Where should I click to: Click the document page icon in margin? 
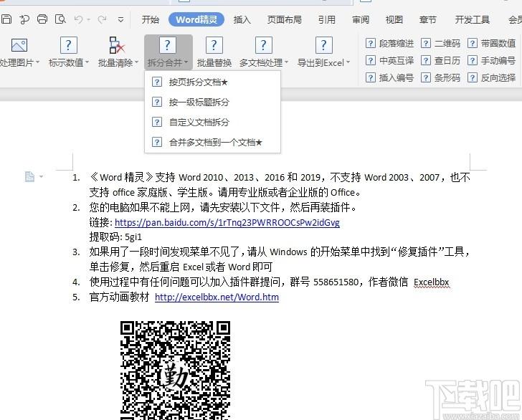tap(29, 176)
